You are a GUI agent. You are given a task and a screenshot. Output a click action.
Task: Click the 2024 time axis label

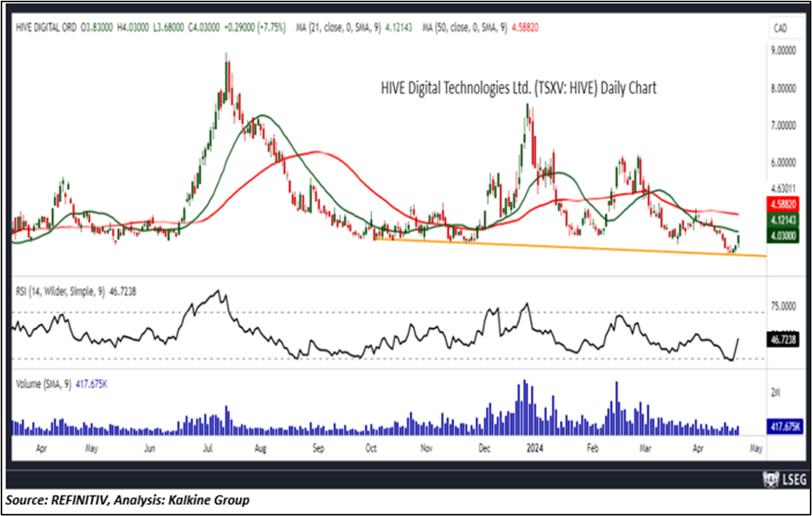pos(533,448)
